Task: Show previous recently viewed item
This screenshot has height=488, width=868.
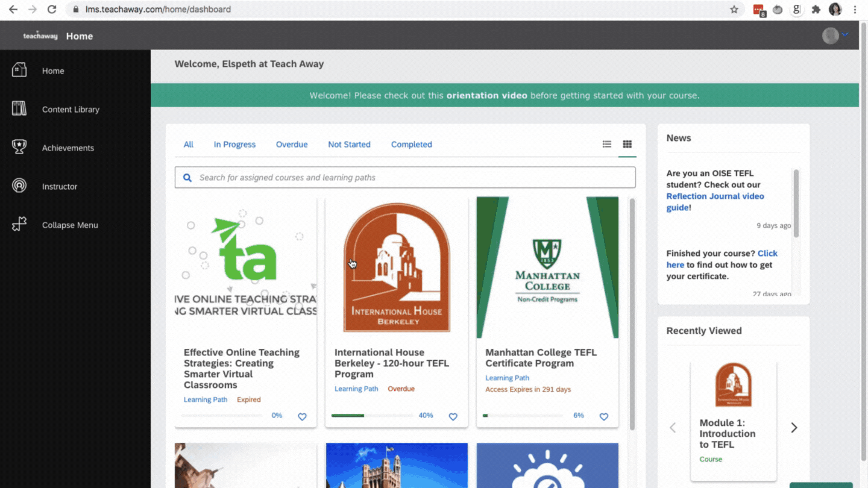Action: 673,428
